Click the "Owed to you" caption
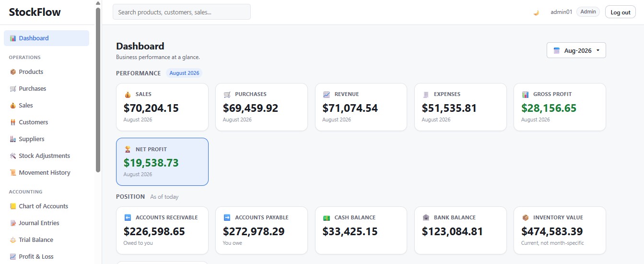Viewport: 644px width, 264px height. pos(138,243)
